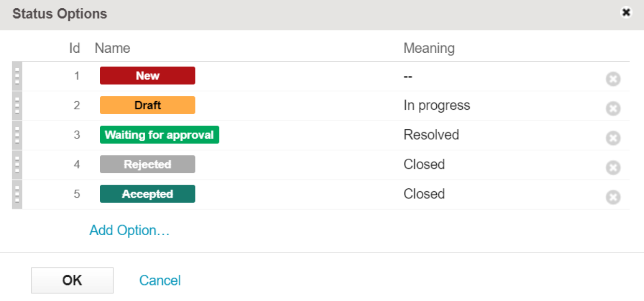Delete the Waiting for approval option
This screenshot has width=644, height=301.
coord(613,138)
